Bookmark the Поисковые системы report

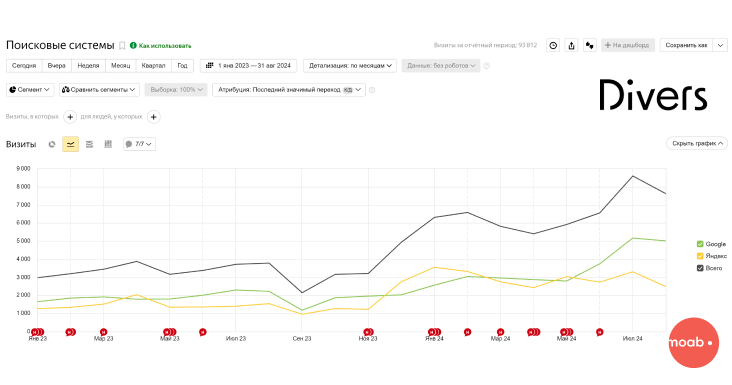coord(122,46)
